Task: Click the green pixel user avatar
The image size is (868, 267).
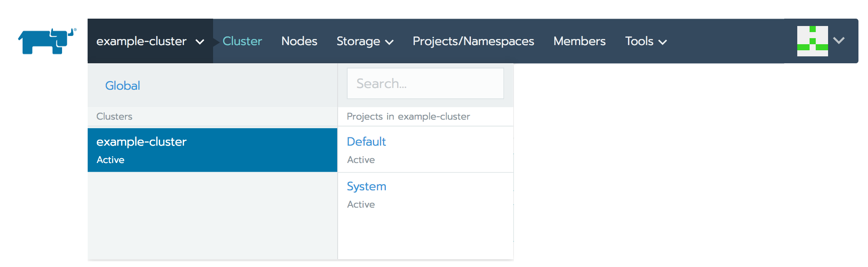Action: pos(812,41)
